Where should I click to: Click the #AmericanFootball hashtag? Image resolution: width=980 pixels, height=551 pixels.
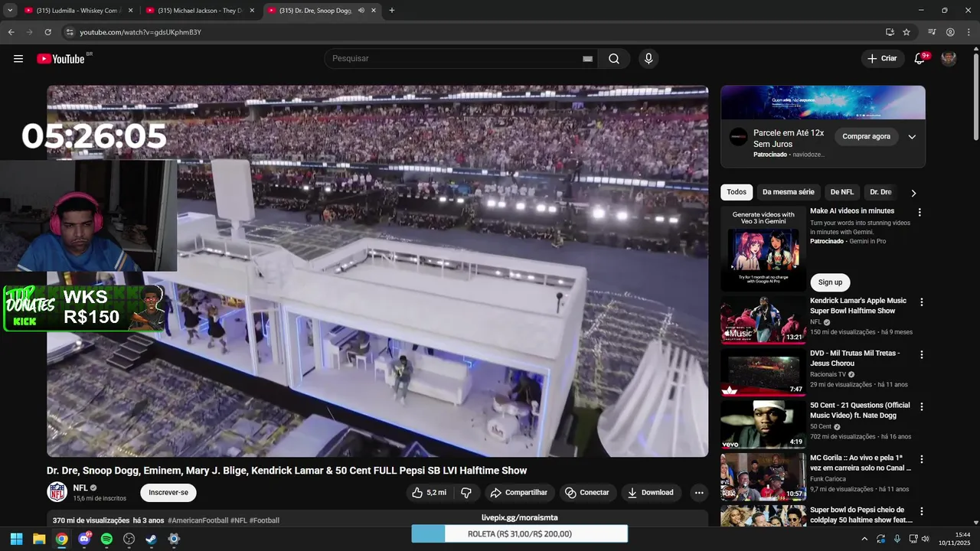click(198, 520)
